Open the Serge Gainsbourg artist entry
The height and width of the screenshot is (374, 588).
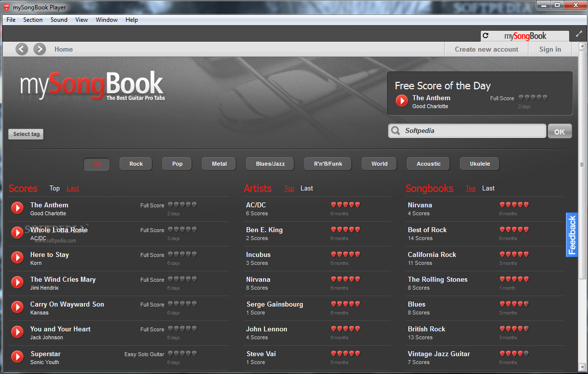pyautogui.click(x=317, y=308)
